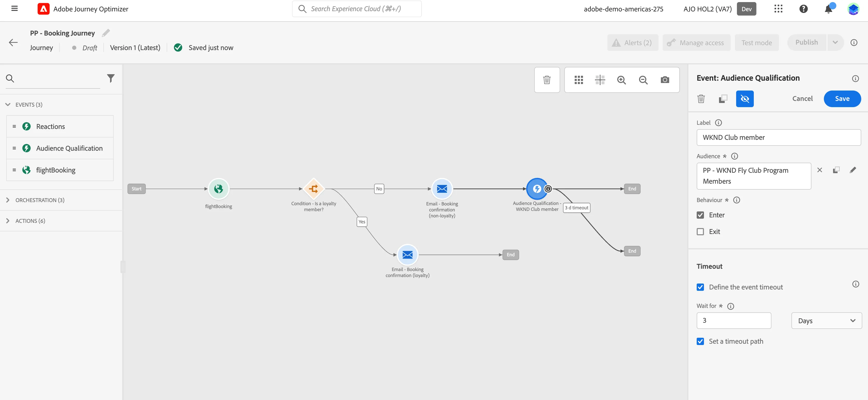Open the hamburger navigation menu
The height and width of the screenshot is (400, 868).
[x=15, y=9]
